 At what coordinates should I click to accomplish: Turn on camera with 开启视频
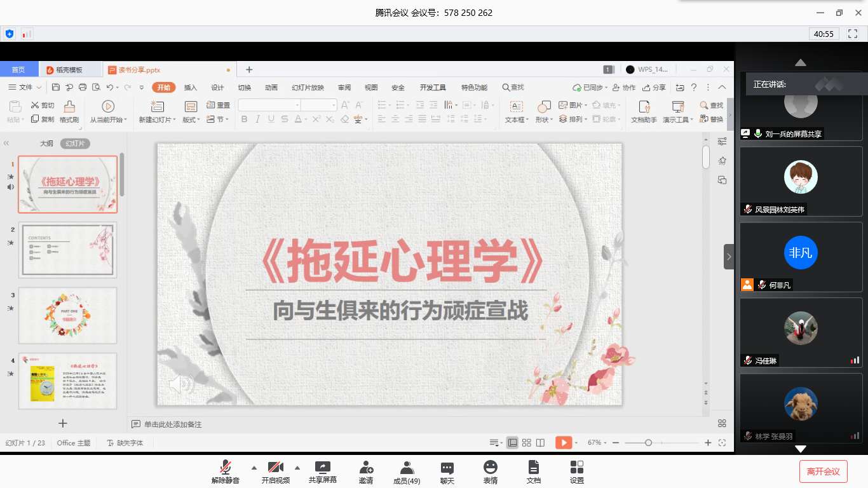tap(275, 471)
